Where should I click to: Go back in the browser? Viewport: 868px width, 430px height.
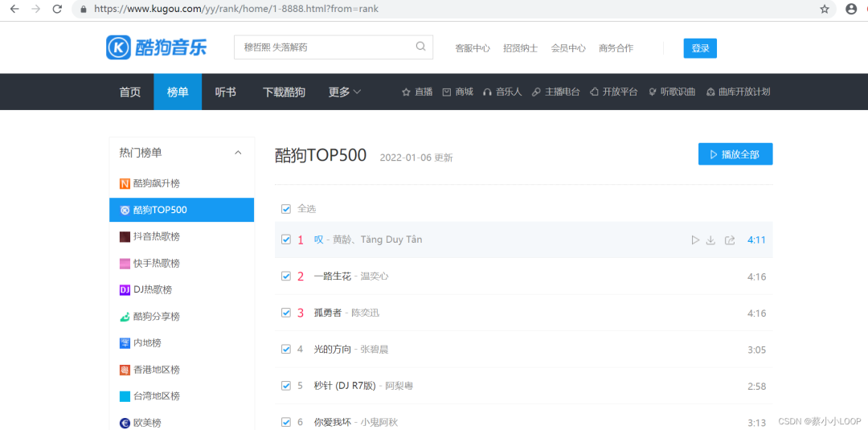(x=15, y=10)
